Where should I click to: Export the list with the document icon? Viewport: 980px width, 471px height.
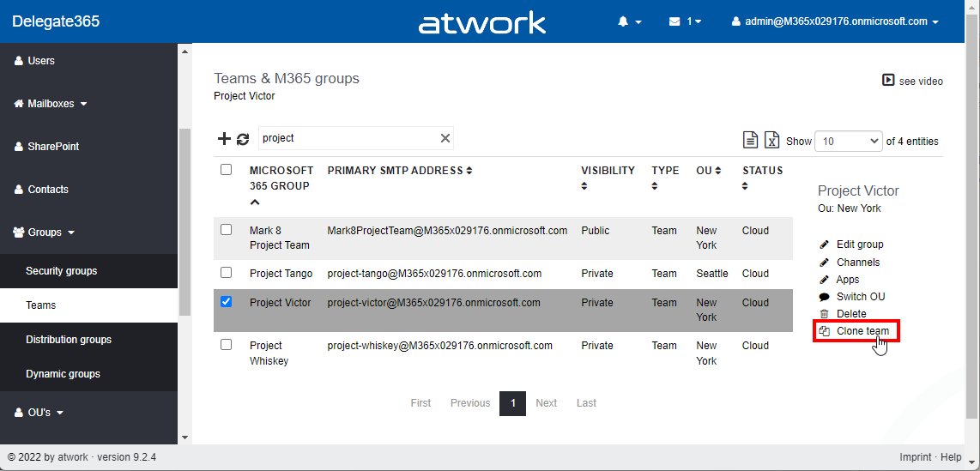tap(750, 141)
